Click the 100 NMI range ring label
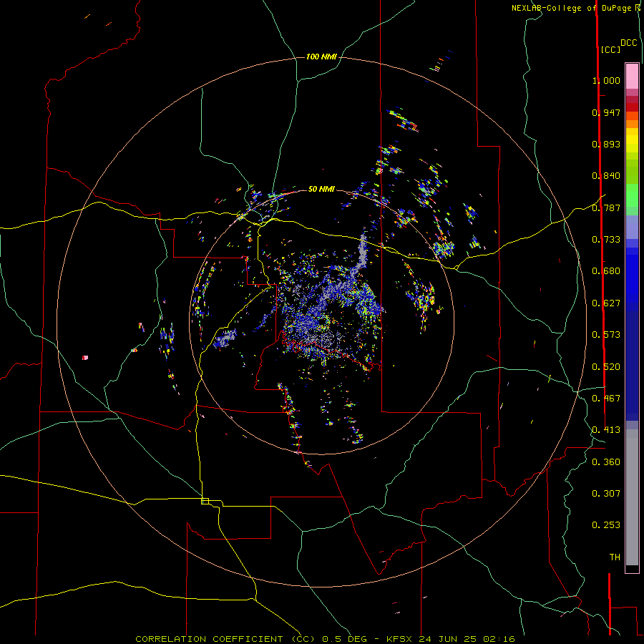 [321, 57]
